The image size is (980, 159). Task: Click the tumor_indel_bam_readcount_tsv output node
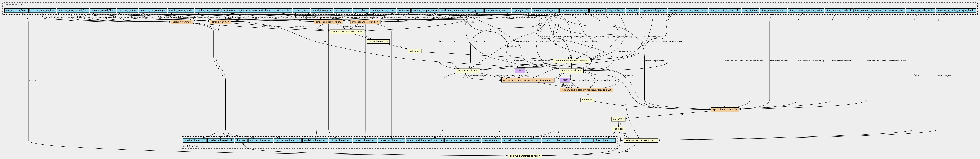(424, 140)
